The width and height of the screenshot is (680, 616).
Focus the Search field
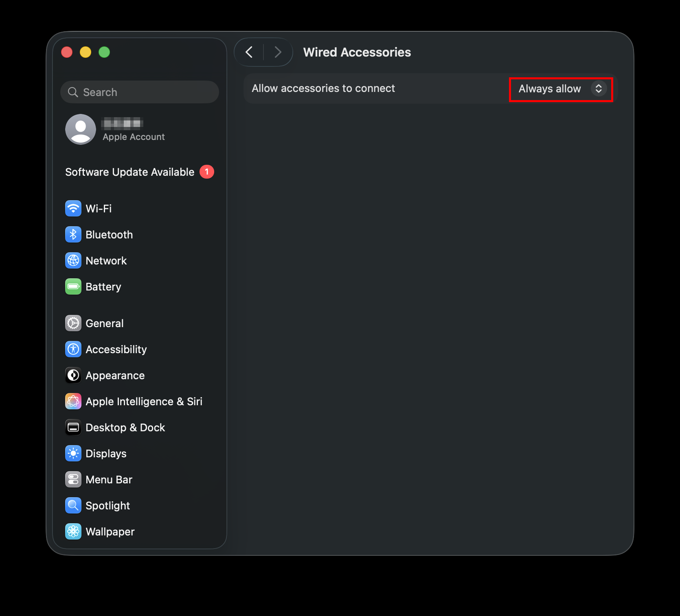coord(140,92)
